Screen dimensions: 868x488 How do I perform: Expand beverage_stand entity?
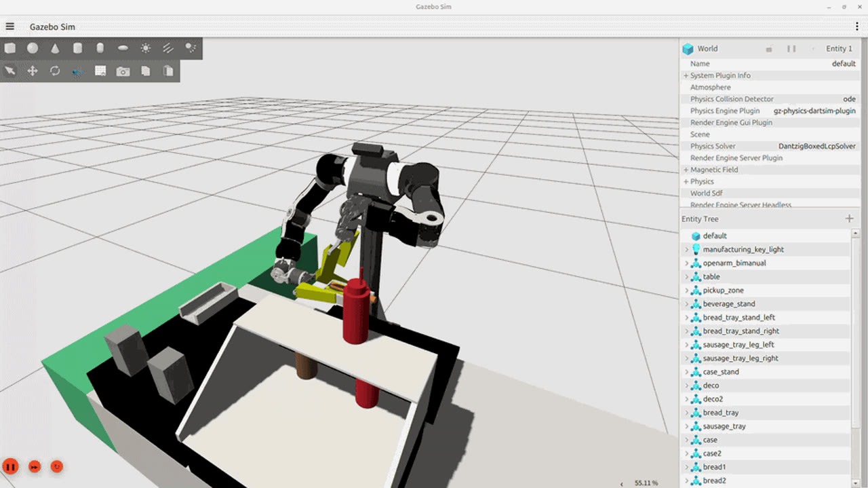pos(686,303)
